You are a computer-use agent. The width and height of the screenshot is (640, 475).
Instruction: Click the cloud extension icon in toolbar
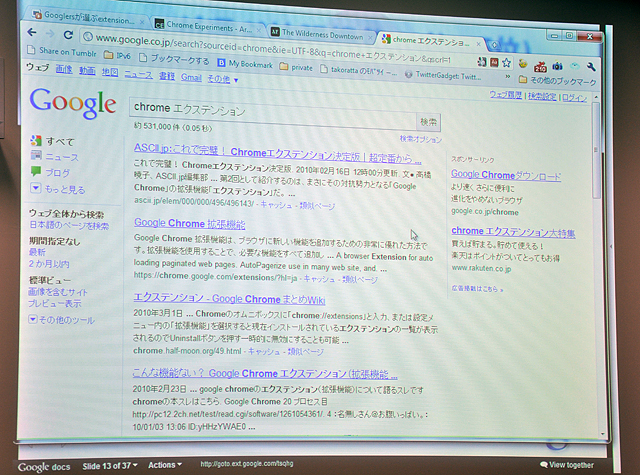point(575,66)
